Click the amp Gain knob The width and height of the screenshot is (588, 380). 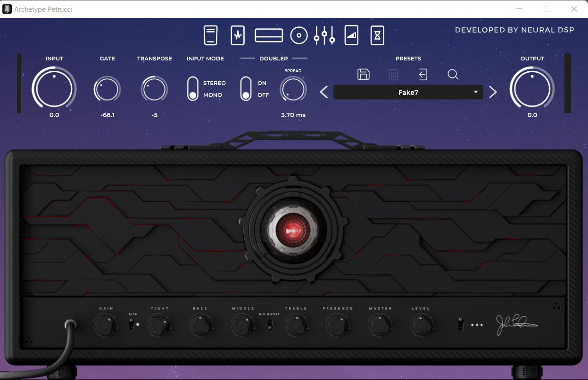[x=105, y=325]
